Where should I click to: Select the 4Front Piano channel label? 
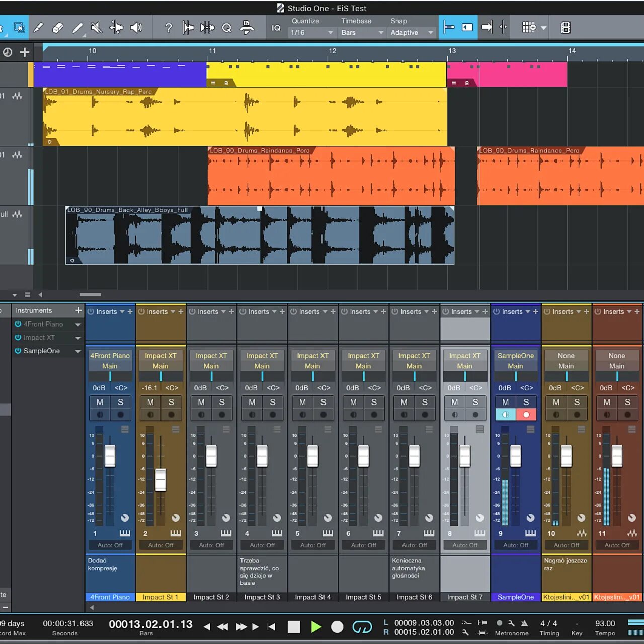pyautogui.click(x=110, y=597)
